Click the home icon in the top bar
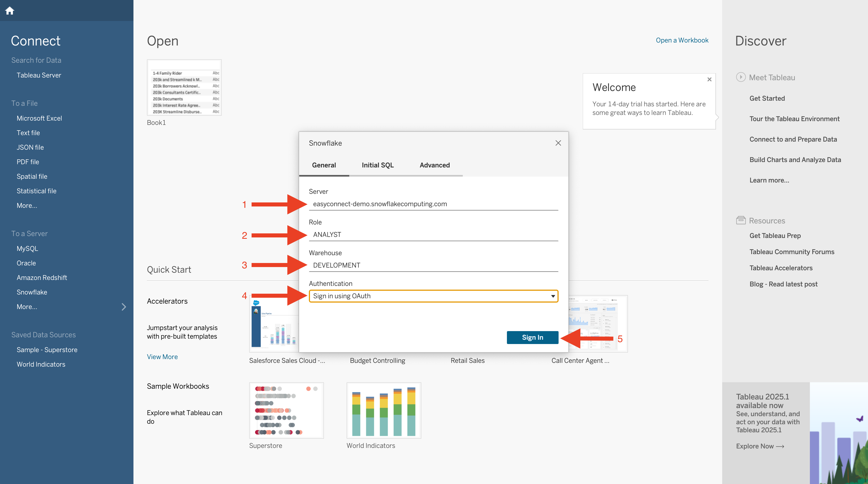The width and height of the screenshot is (868, 484). [9, 11]
